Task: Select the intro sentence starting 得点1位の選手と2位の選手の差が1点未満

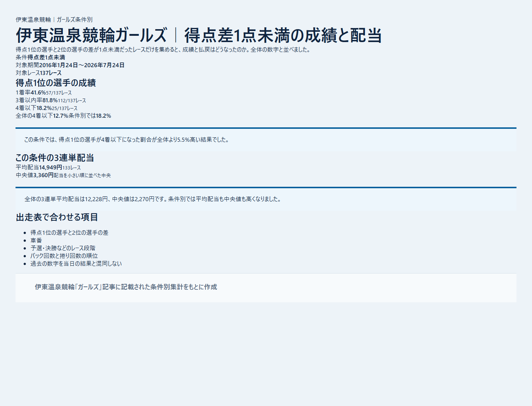Action: pyautogui.click(x=164, y=49)
